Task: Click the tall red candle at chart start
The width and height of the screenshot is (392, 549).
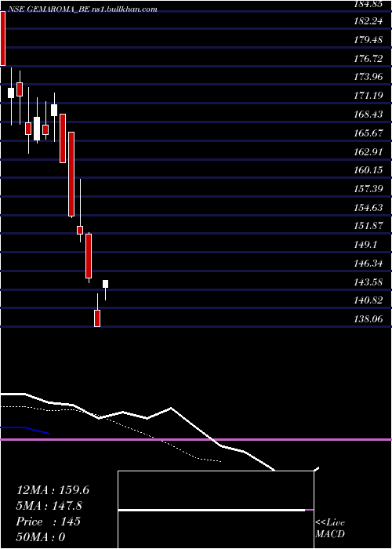Action: [2, 38]
